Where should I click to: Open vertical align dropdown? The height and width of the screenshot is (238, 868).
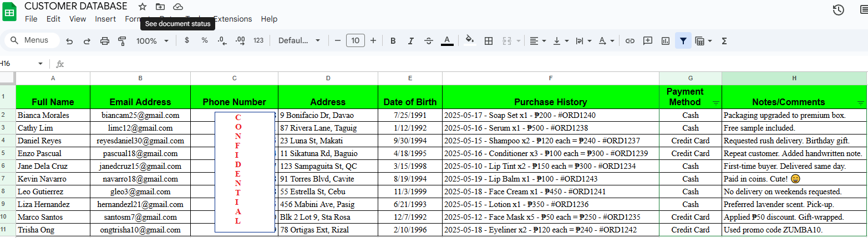(561, 41)
